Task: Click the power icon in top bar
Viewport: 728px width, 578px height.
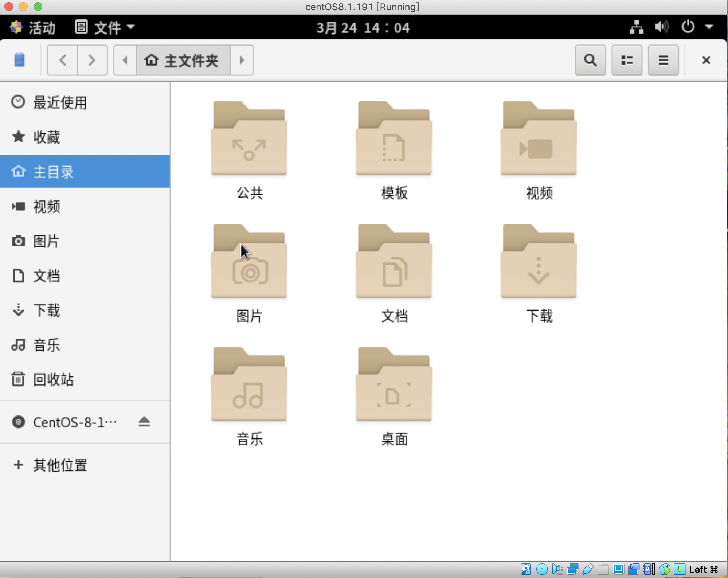Action: click(x=688, y=27)
